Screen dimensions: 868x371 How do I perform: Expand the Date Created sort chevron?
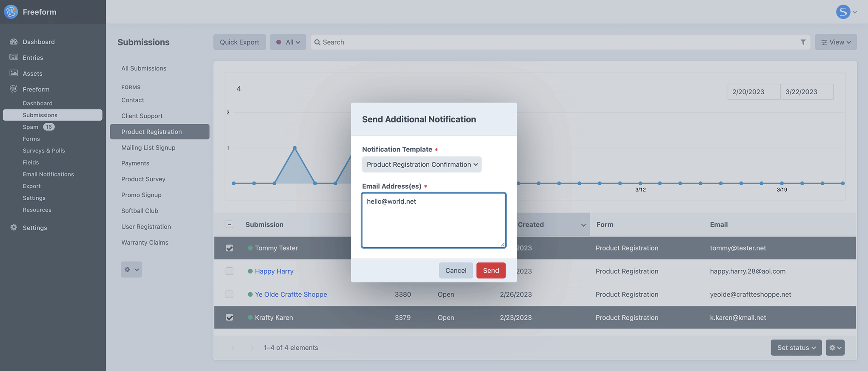tap(583, 225)
